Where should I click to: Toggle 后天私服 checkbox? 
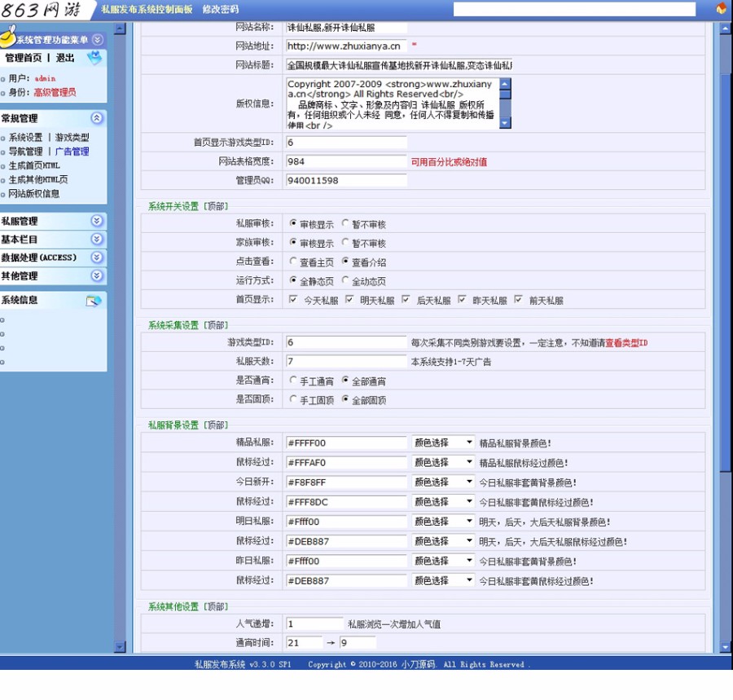tap(406, 299)
